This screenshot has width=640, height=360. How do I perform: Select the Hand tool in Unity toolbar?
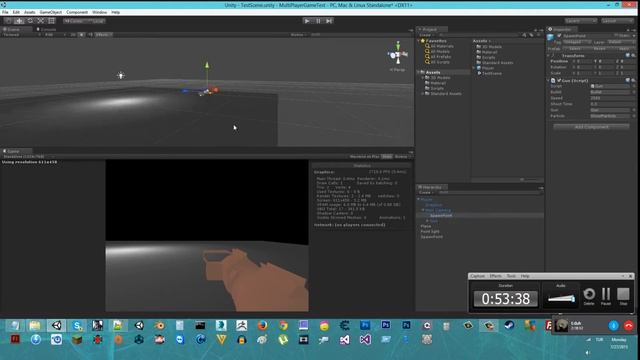pyautogui.click(x=8, y=20)
